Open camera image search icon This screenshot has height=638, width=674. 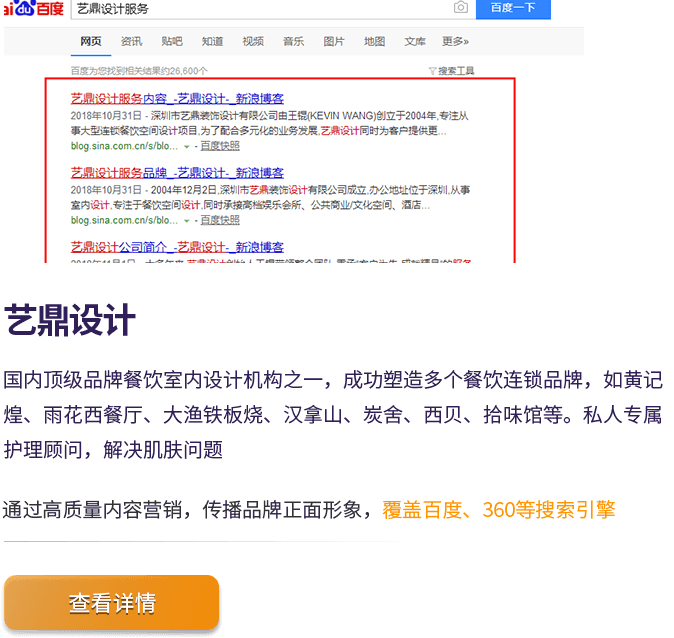[461, 7]
